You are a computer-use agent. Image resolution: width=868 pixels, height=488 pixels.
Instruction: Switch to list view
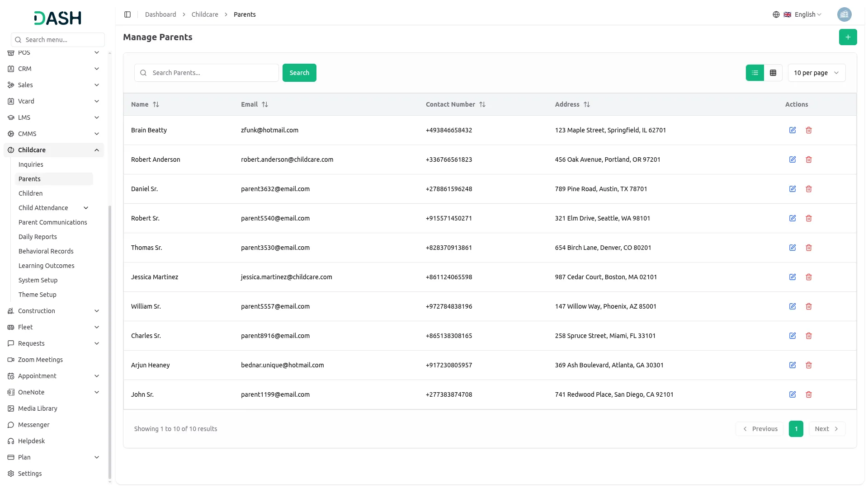pyautogui.click(x=755, y=73)
